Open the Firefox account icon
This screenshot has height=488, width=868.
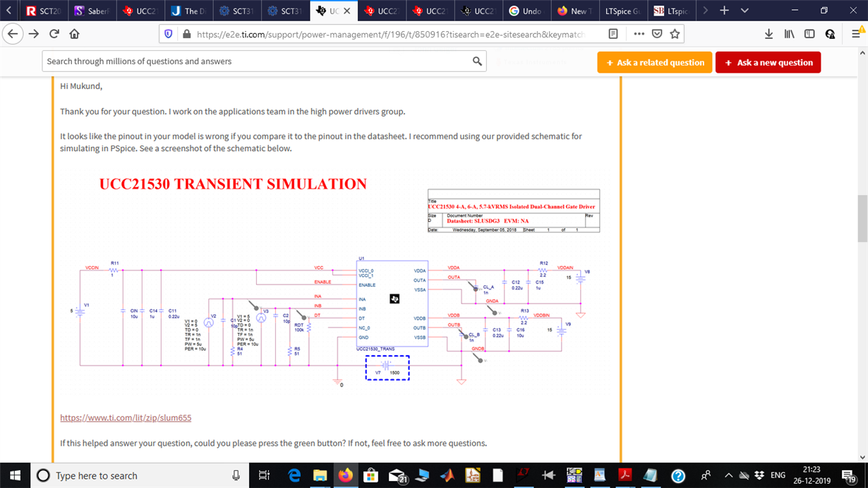tap(830, 34)
